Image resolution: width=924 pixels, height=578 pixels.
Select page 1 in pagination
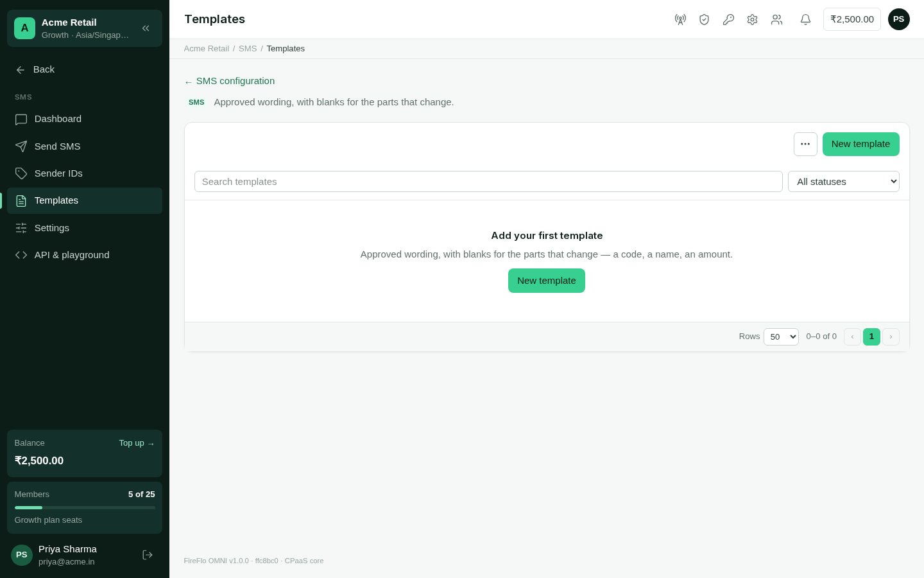(871, 337)
